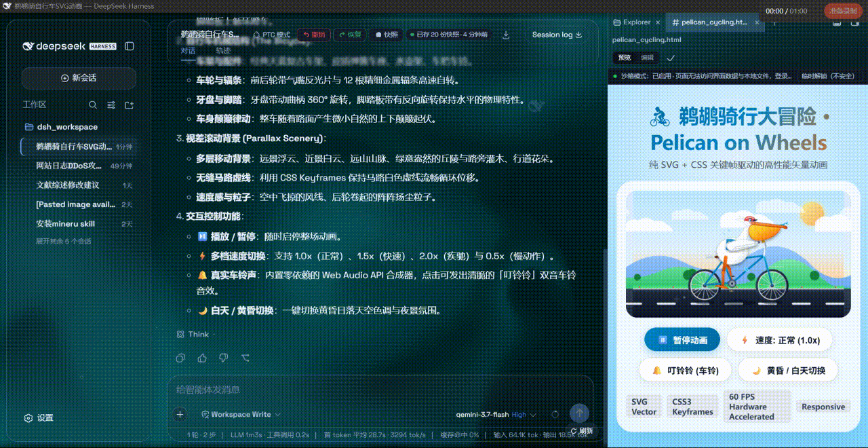Close the pelican_cycling.html tab
This screenshot has height=448, width=868.
755,22
